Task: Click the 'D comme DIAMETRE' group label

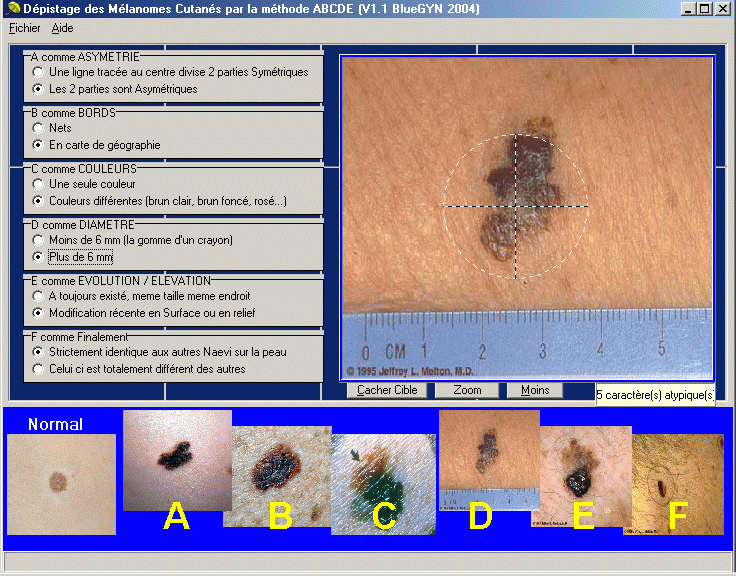Action: (x=83, y=225)
